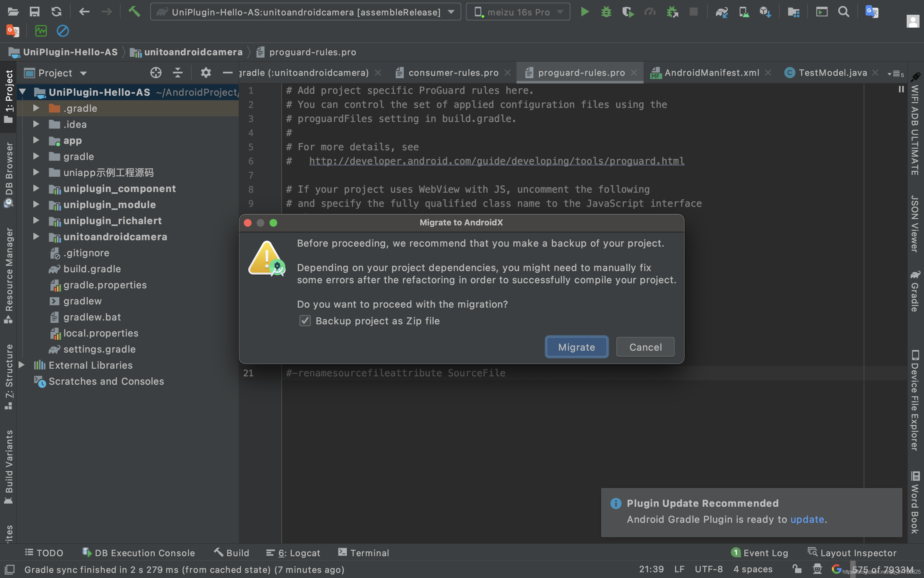The width and height of the screenshot is (924, 578).
Task: Select settings.gradle in the project tree
Action: (x=99, y=349)
